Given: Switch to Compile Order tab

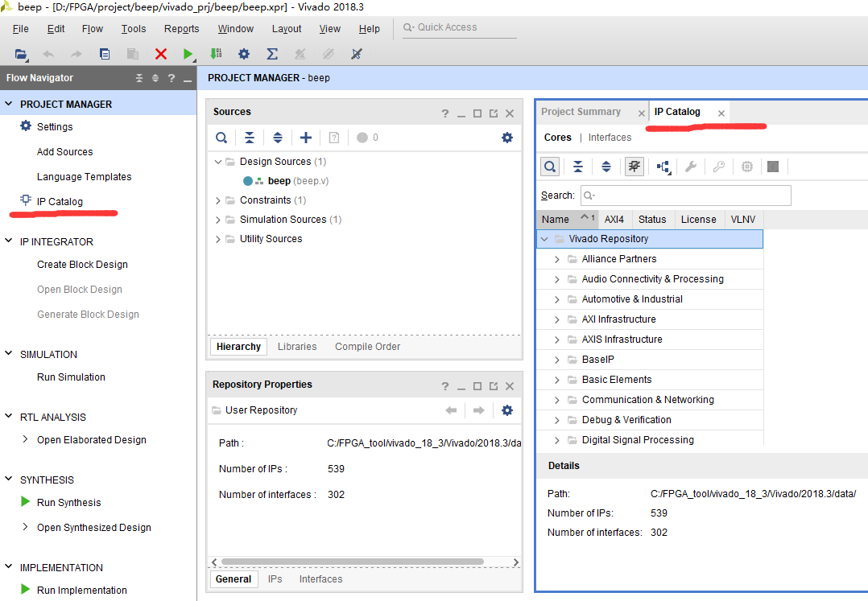Looking at the screenshot, I should pyautogui.click(x=367, y=347).
